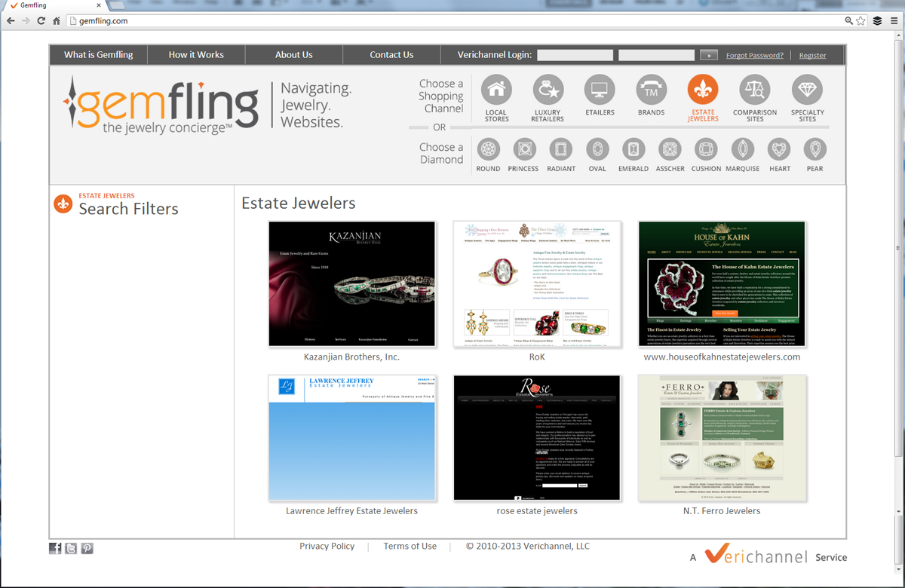Open the Etailers shopping channel
The image size is (905, 588).
600,90
